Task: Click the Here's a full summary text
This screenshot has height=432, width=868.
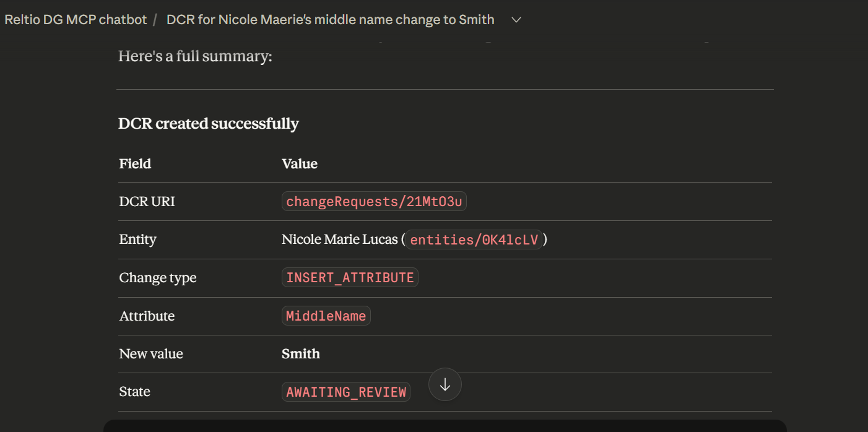Action: tap(195, 56)
